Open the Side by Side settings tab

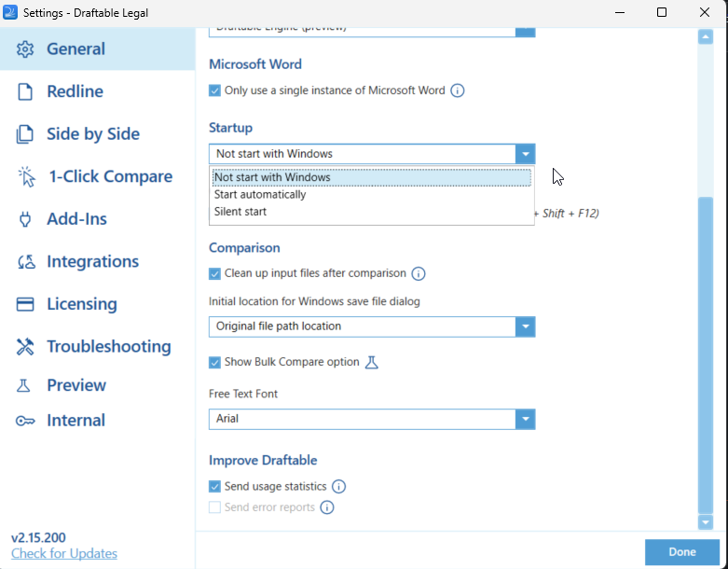tap(98, 133)
